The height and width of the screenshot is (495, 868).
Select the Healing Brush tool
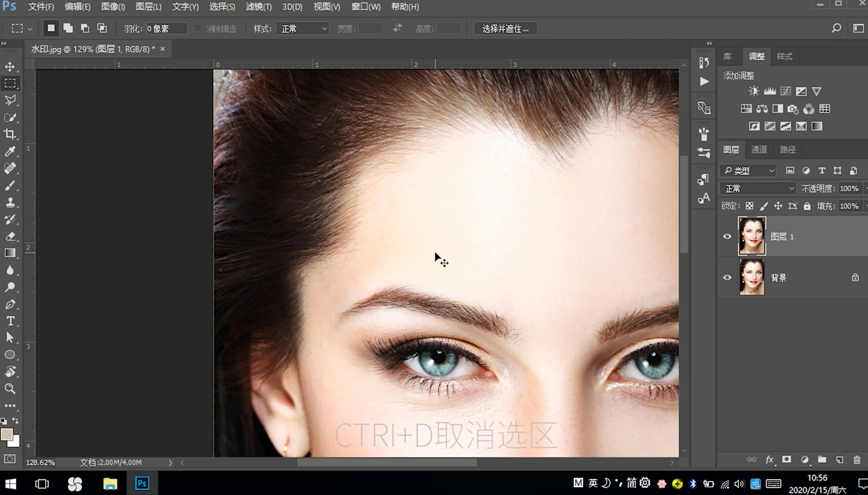(10, 168)
